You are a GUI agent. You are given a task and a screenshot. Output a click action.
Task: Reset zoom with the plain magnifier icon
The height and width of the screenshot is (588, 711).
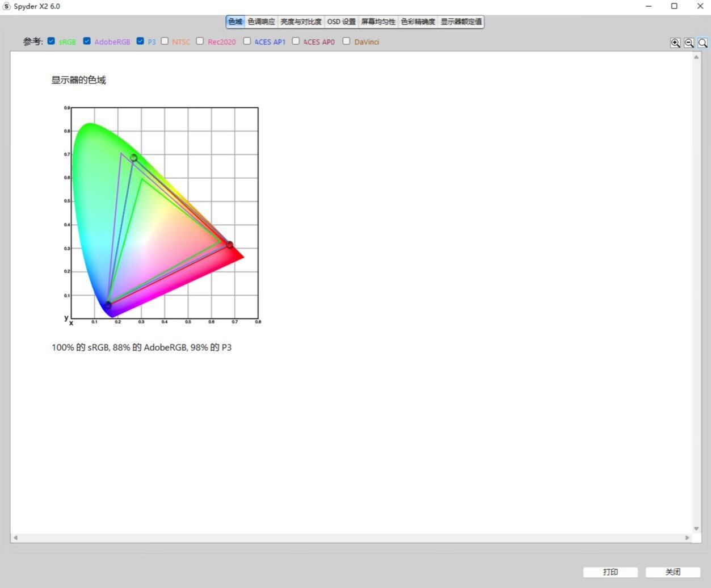pyautogui.click(x=702, y=43)
